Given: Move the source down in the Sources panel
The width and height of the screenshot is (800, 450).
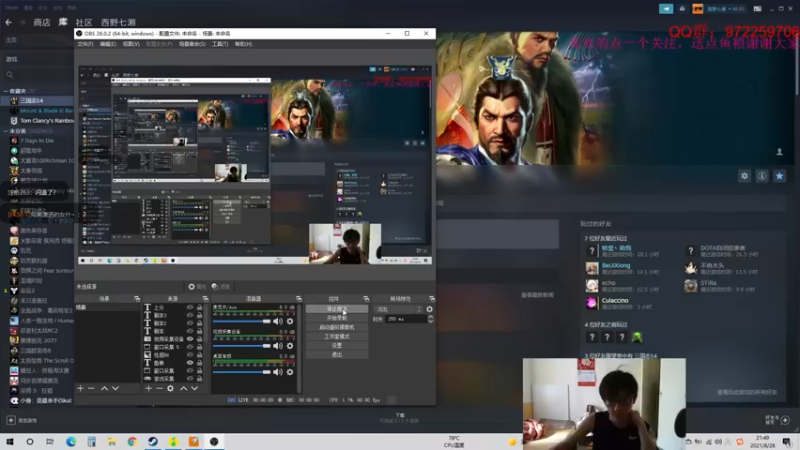Looking at the screenshot, I should click(194, 388).
